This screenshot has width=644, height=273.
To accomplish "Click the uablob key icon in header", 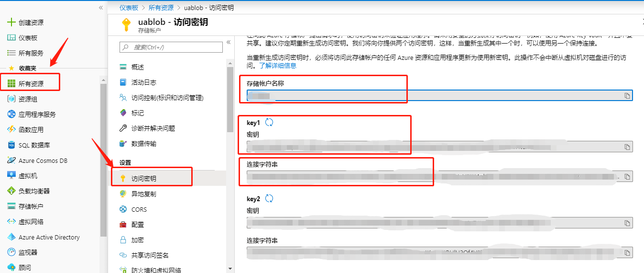I will 126,24.
